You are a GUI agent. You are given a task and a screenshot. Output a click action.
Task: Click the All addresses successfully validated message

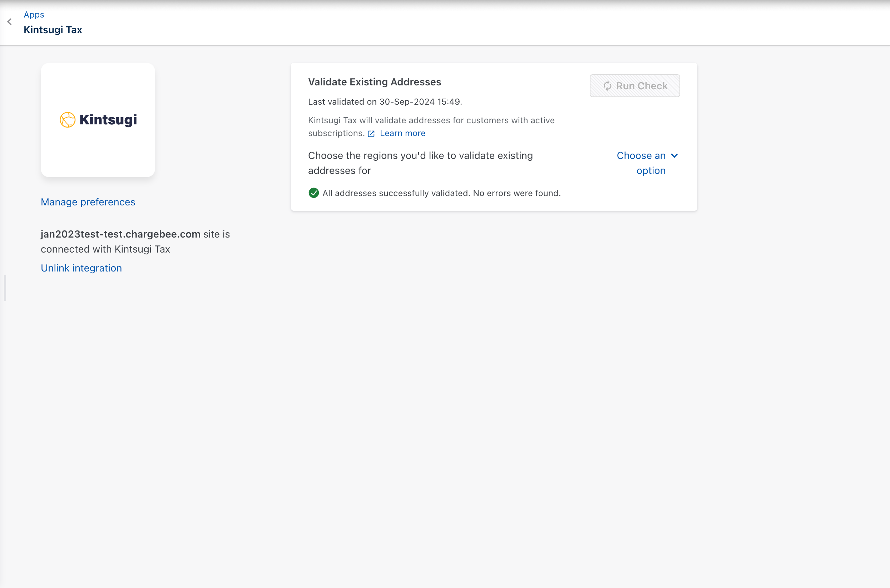click(x=441, y=194)
